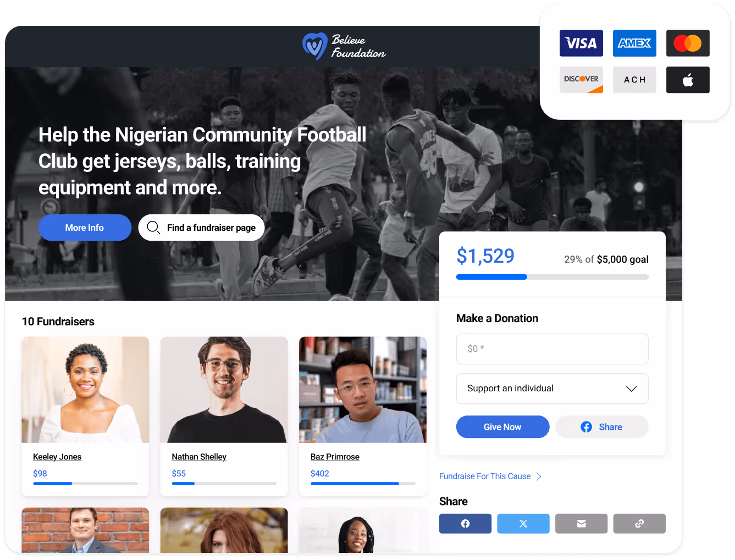The image size is (735, 560).
Task: Select the Amex payment icon
Action: click(634, 43)
